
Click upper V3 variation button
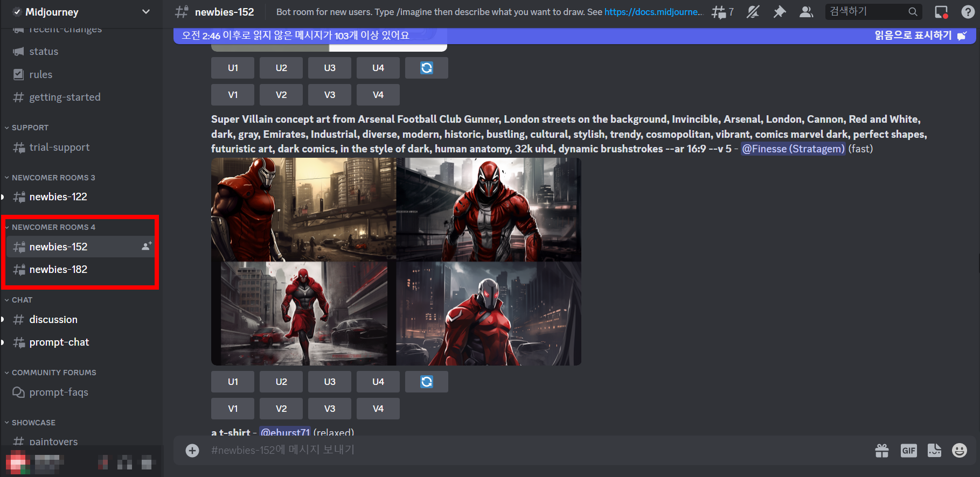[330, 95]
